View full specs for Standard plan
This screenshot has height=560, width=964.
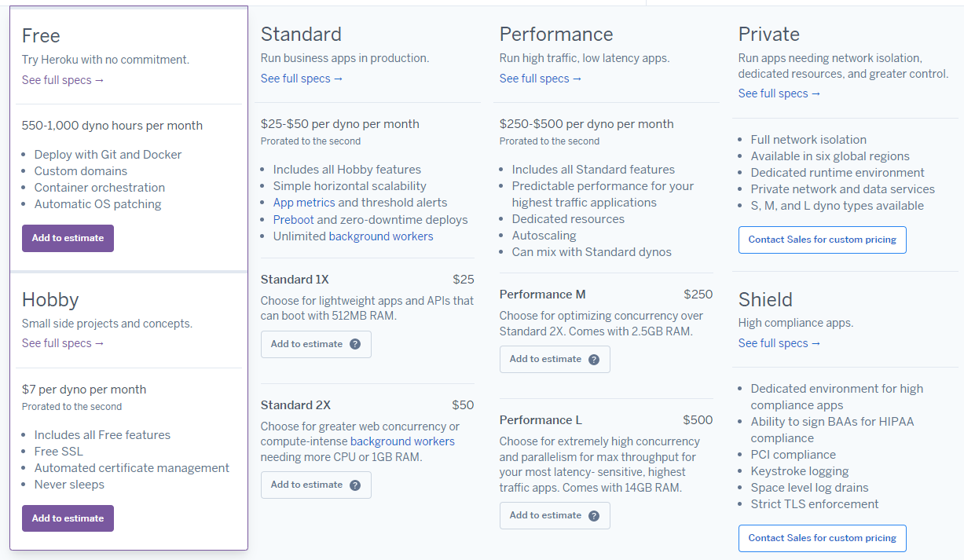(302, 79)
